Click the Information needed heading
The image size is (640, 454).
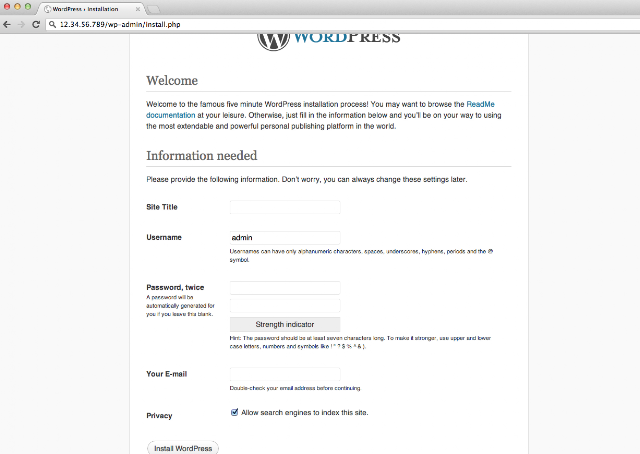click(x=202, y=156)
